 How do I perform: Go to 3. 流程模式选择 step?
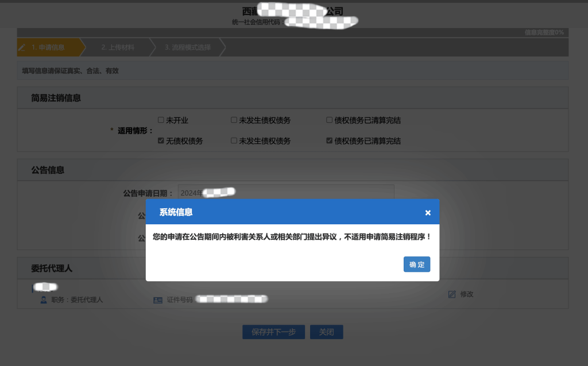pos(188,48)
